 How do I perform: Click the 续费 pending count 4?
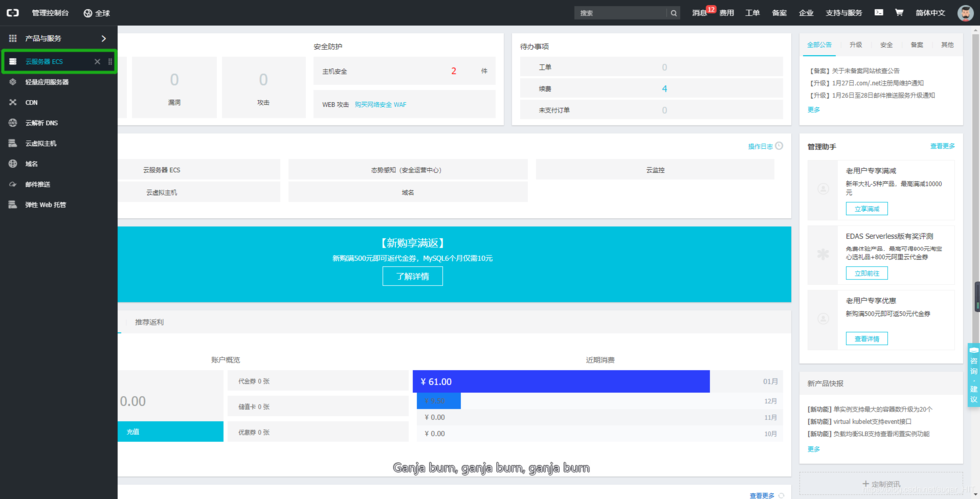coord(664,89)
